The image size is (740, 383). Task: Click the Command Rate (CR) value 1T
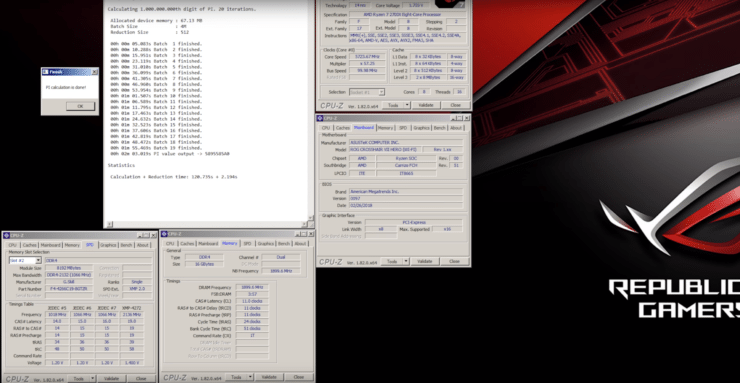(x=252, y=335)
